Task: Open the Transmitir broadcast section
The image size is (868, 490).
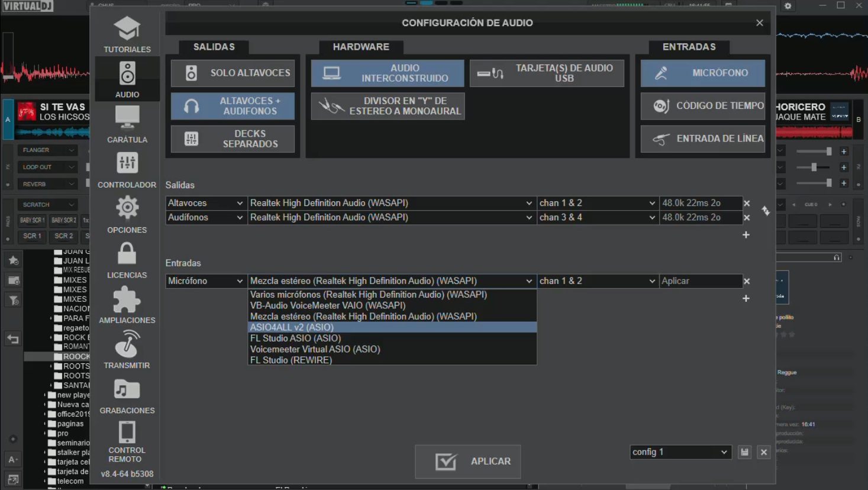Action: (127, 350)
